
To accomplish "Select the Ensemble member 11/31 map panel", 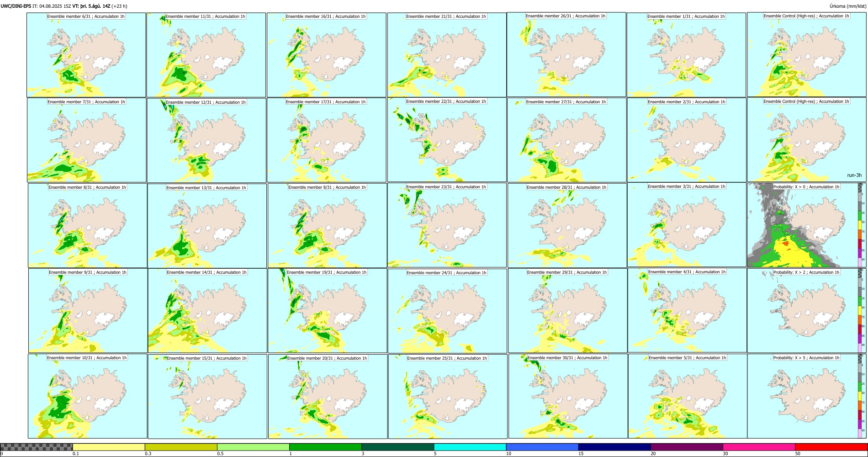I will pos(206,55).
